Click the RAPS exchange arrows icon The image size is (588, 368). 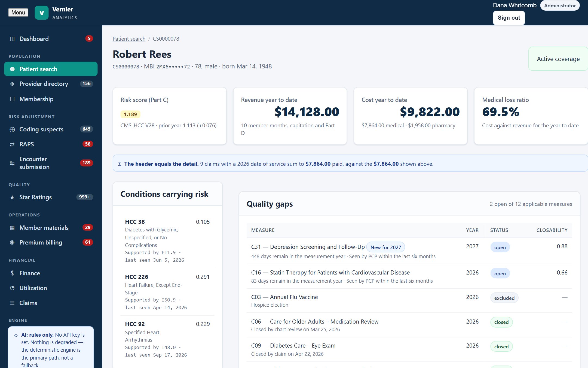(x=12, y=144)
